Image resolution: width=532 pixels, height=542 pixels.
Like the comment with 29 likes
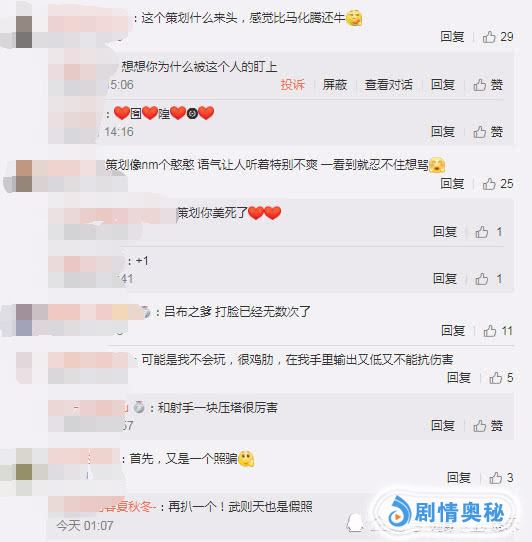click(x=498, y=37)
